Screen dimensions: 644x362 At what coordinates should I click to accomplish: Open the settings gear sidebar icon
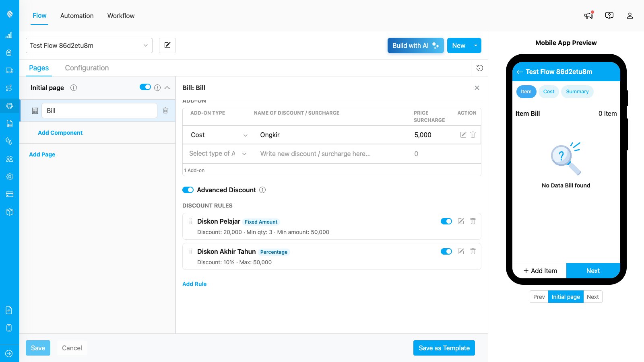[x=9, y=177]
